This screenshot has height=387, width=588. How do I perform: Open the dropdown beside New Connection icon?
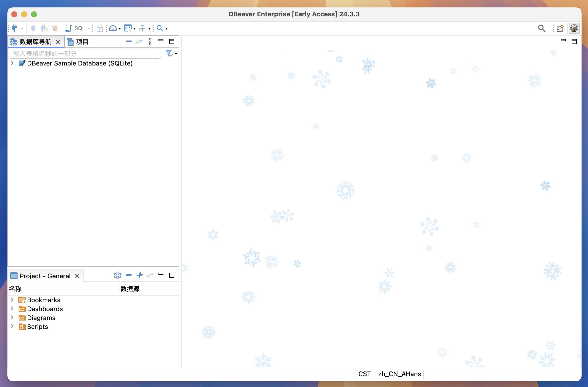(x=22, y=28)
